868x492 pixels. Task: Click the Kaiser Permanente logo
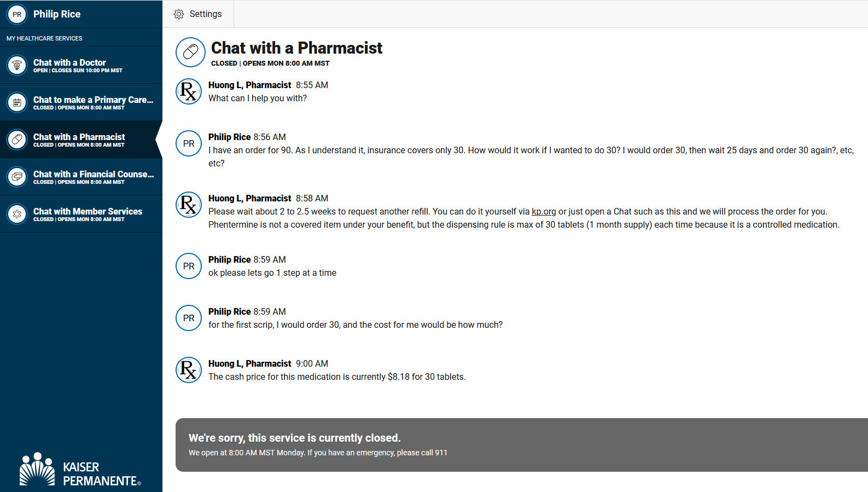[x=80, y=470]
